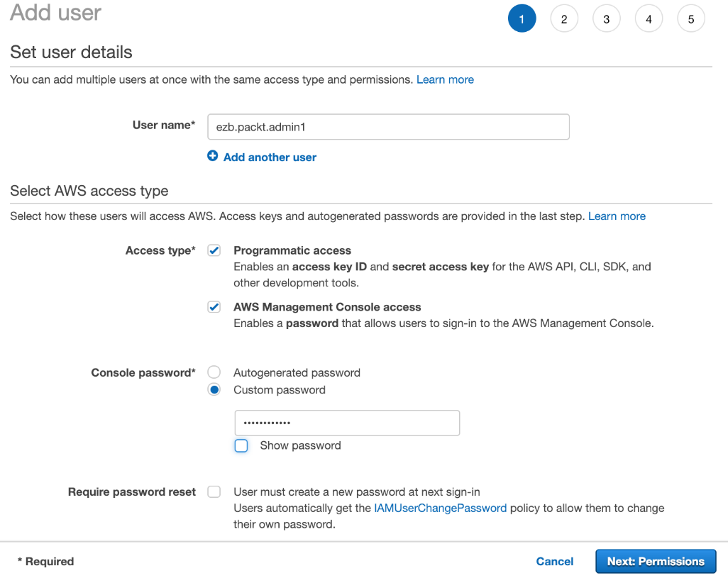Click the '* Required' footer note

45,561
